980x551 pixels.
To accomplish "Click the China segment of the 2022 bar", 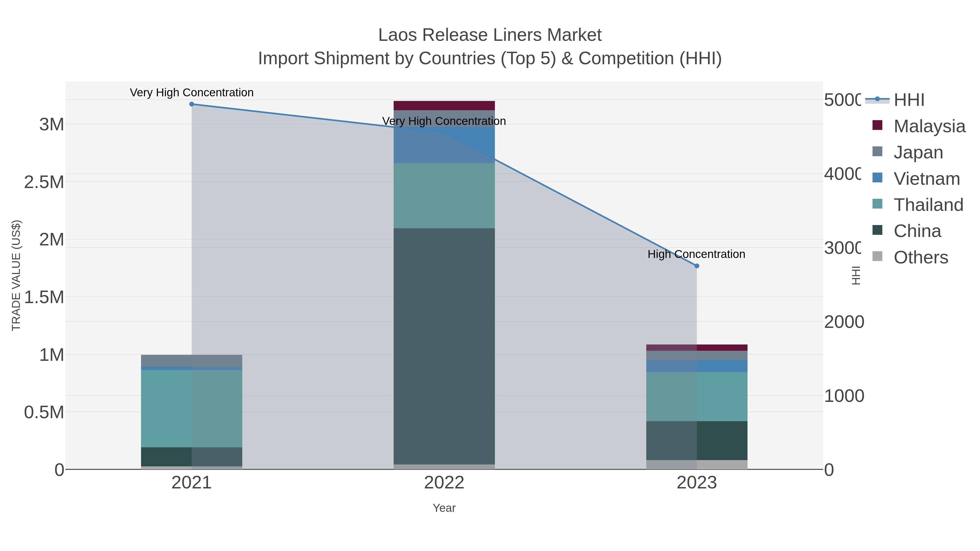I will (x=444, y=346).
